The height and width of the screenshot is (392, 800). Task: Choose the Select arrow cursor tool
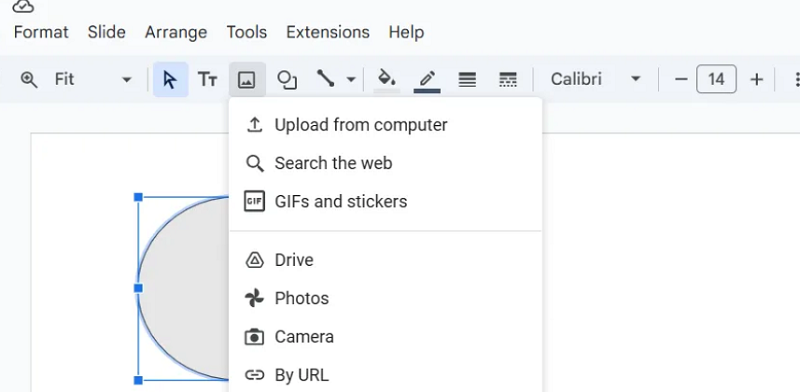pyautogui.click(x=170, y=80)
